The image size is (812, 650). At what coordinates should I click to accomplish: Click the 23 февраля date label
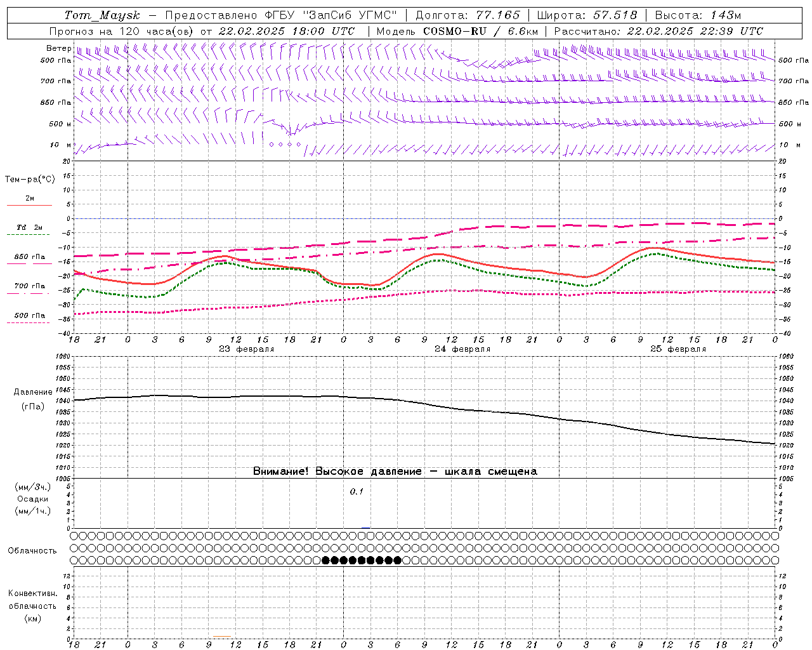point(247,349)
